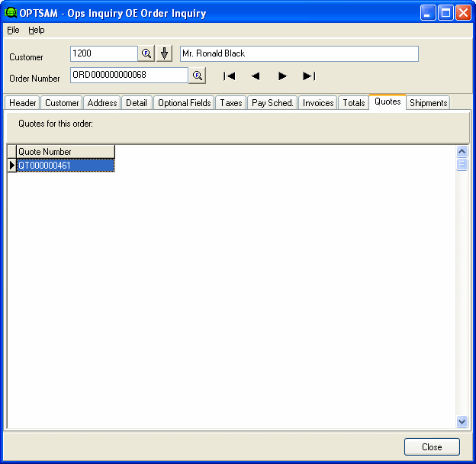Click the Customer number input field
This screenshot has width=476, height=464.
pyautogui.click(x=103, y=53)
